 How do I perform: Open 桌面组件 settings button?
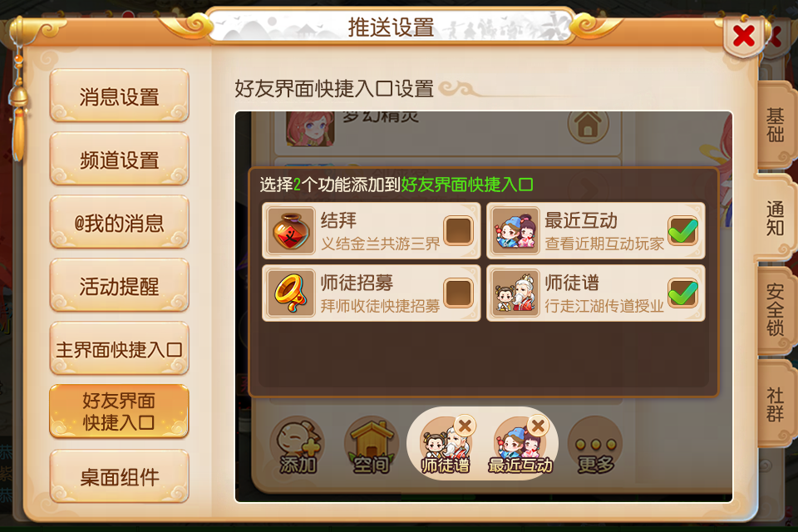pos(120,476)
